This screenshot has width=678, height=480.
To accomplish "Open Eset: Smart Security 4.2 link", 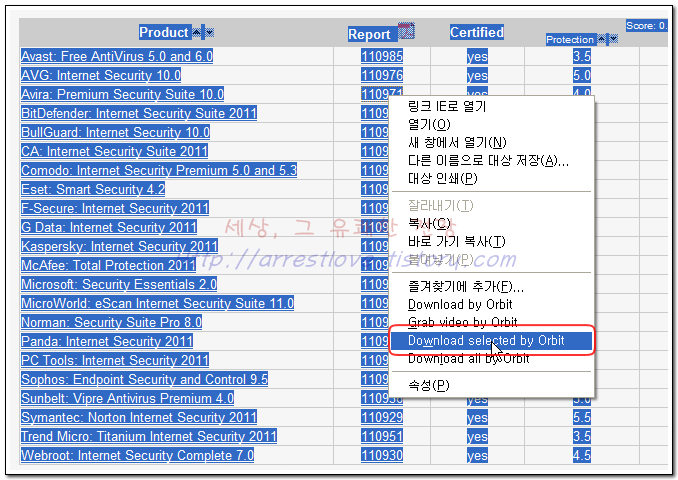I will (x=93, y=189).
